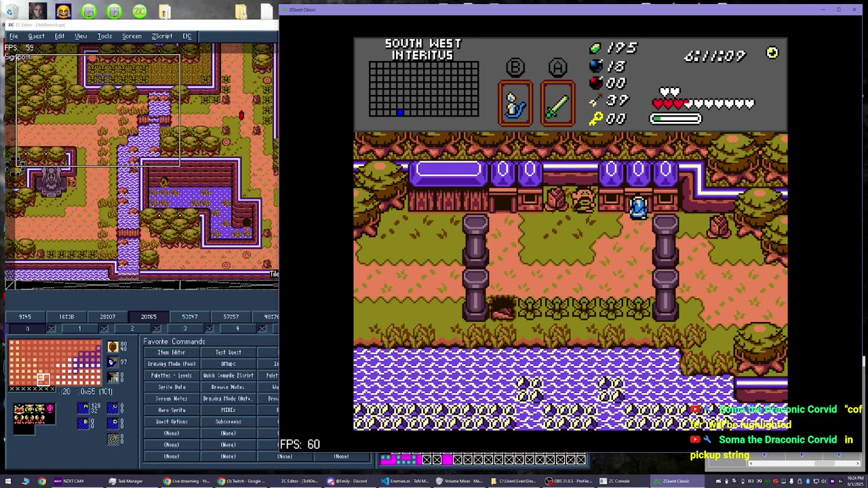Click the A-button sword item slot in ZQuest
Image resolution: width=868 pixels, height=488 pixels.
point(557,104)
